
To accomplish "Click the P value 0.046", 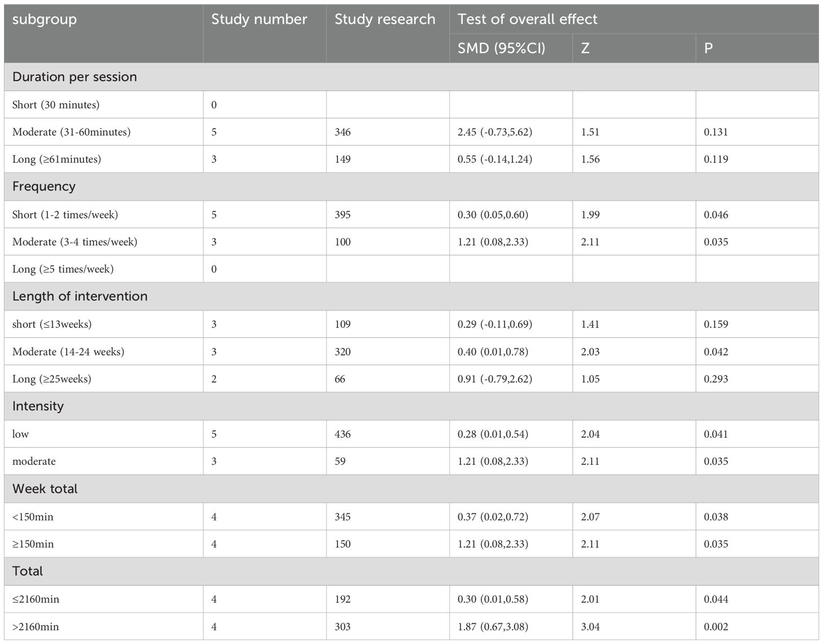I will (x=716, y=215).
